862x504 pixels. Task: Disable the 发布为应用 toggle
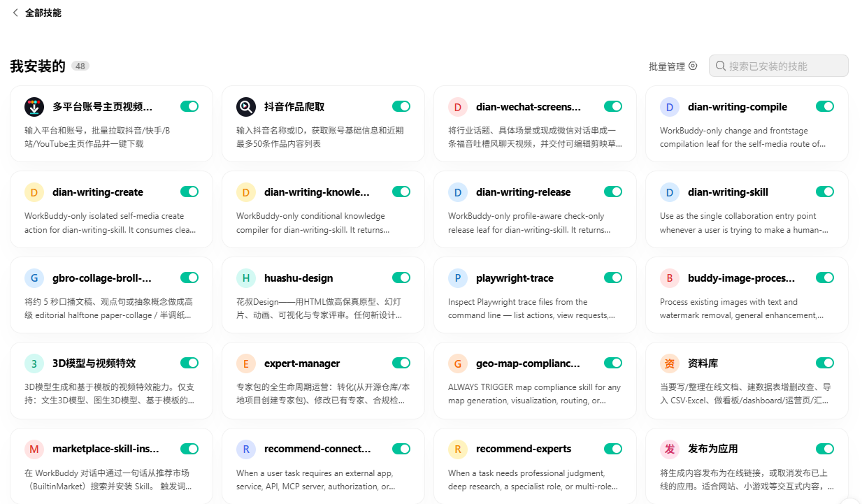pos(825,449)
